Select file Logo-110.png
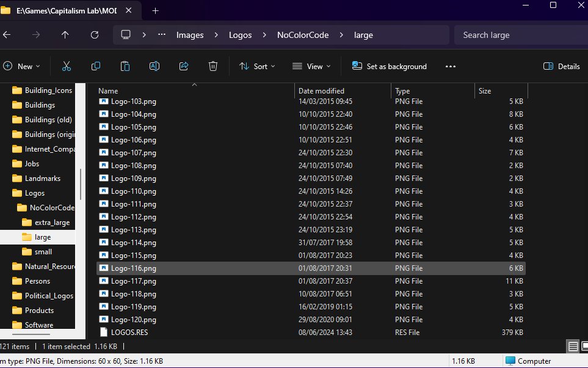588x368 pixels. point(311,191)
